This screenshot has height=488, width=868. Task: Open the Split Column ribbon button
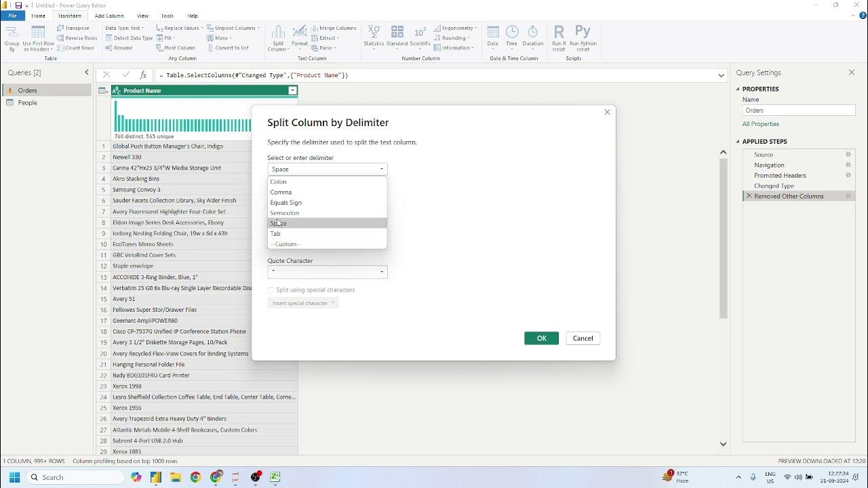coord(278,39)
